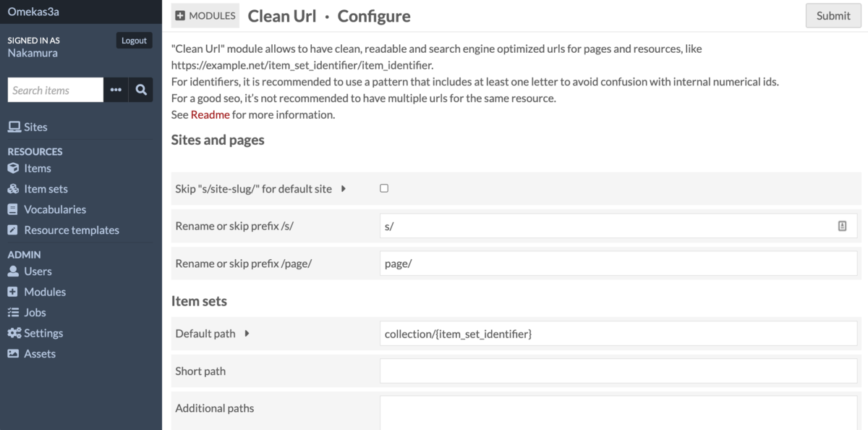Click the Logout button
Screen dimensions: 868x430
click(x=134, y=41)
